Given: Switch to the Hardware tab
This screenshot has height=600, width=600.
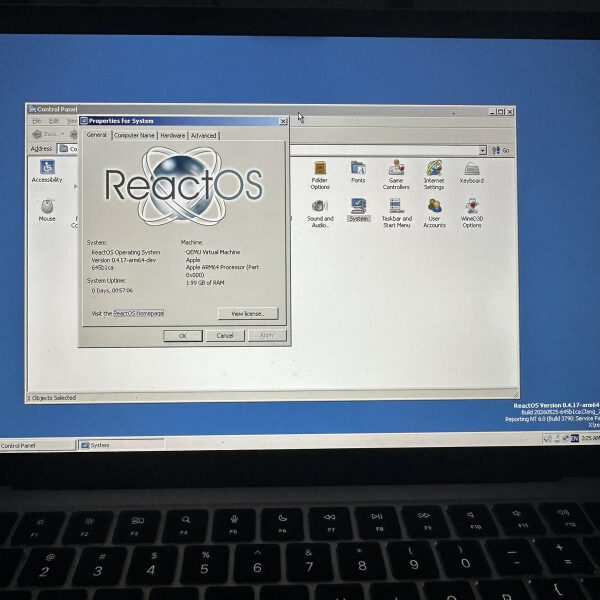Looking at the screenshot, I should [x=173, y=135].
